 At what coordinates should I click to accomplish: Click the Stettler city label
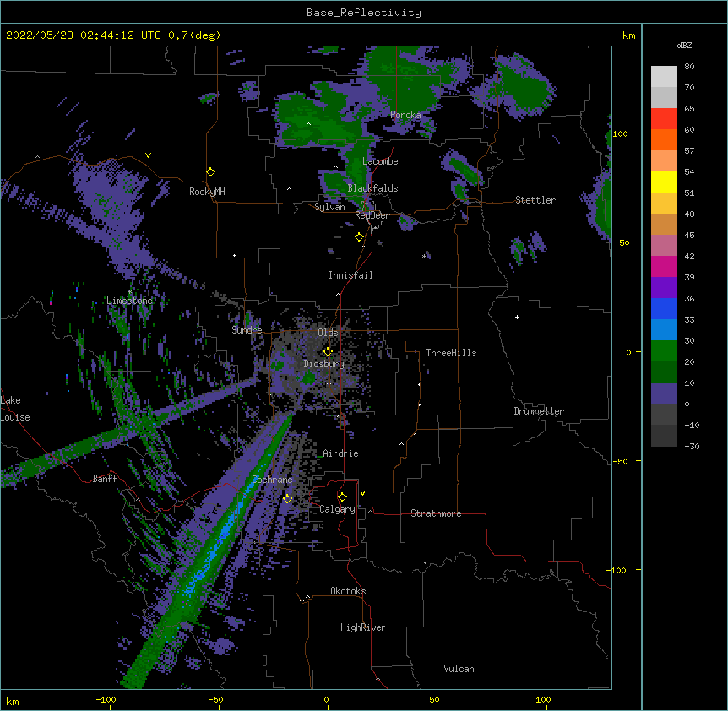[x=535, y=200]
